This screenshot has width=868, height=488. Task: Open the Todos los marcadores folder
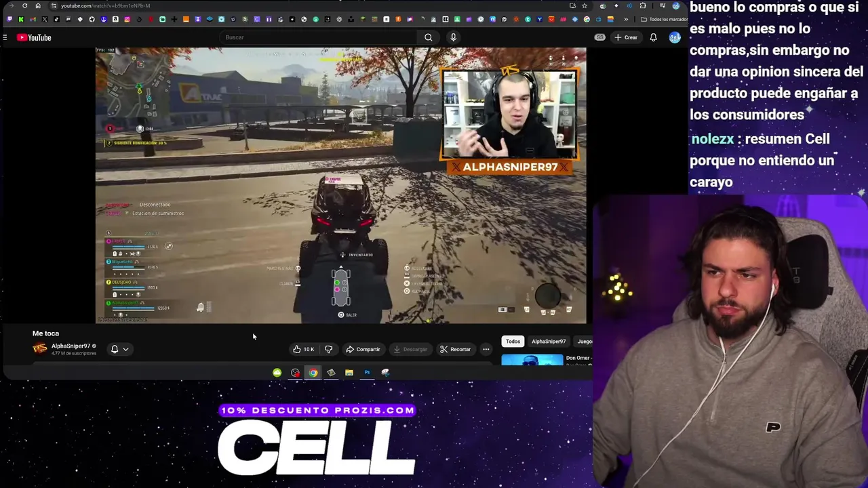point(665,19)
